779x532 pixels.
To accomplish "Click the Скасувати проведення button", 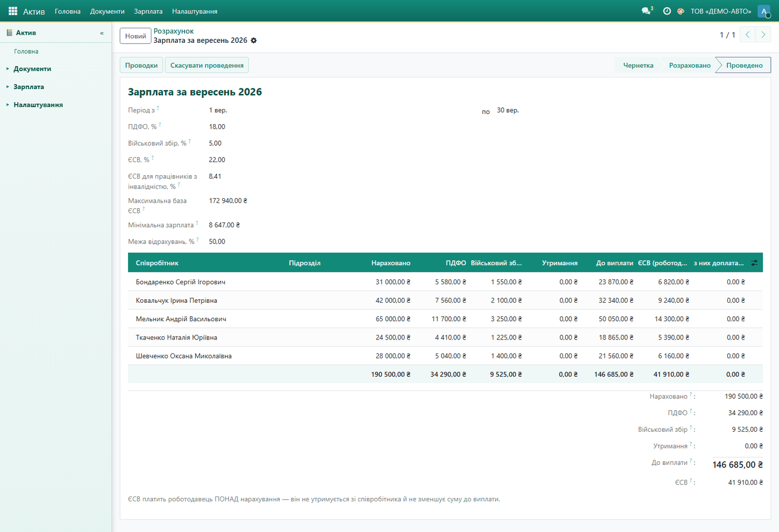I will coord(207,65).
